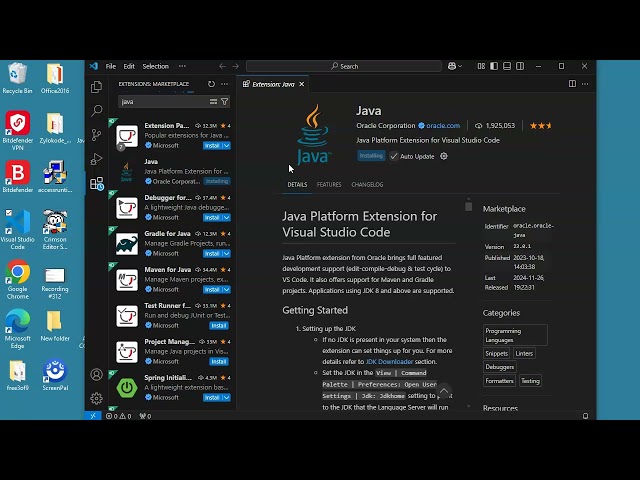Screen dimensions: 640x480
Task: Install the Extension Pack for Java
Action: (212, 146)
